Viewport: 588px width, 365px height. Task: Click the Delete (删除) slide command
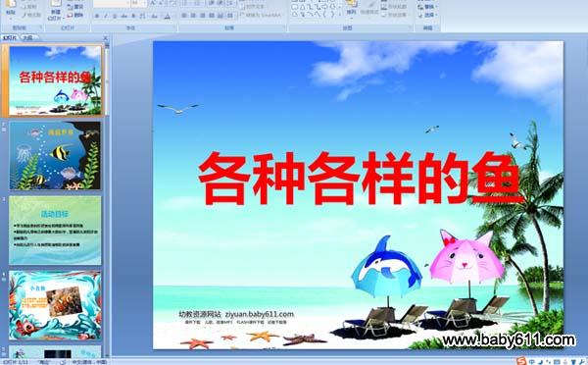tap(75, 15)
